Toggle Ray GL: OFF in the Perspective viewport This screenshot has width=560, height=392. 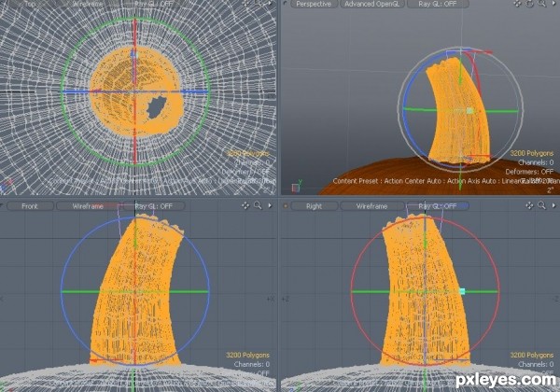click(x=438, y=4)
